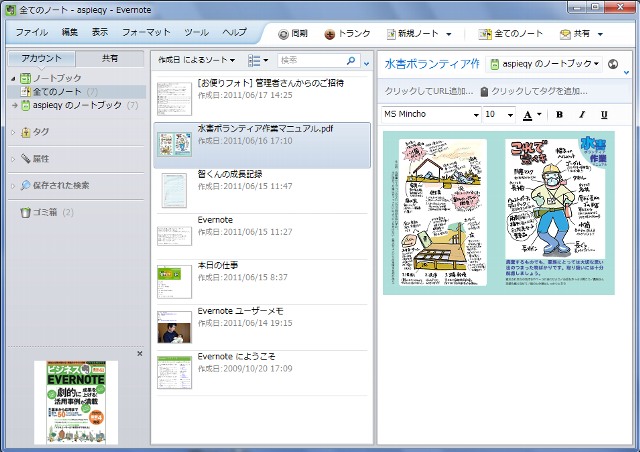
Task: Switch to the アカウント tab
Action: (42, 58)
